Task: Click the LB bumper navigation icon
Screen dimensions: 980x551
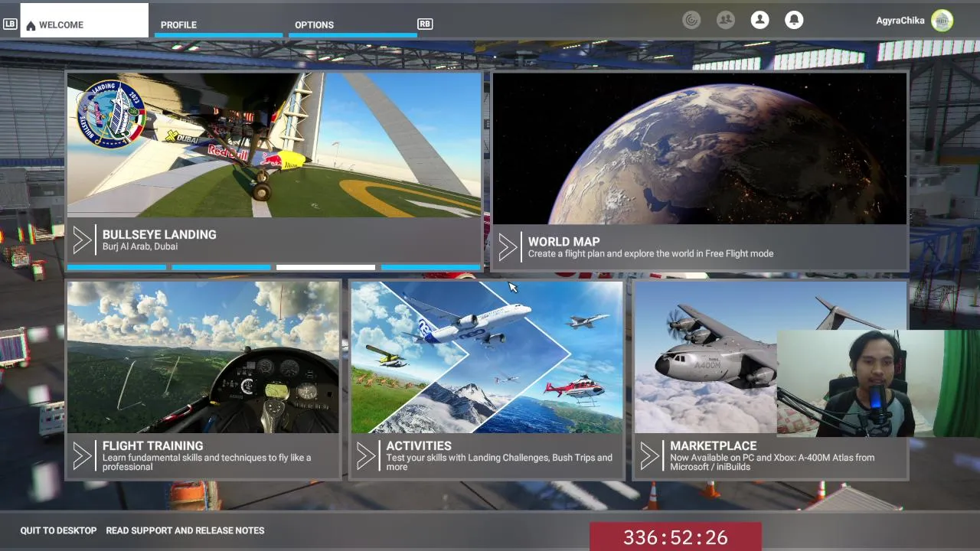Action: [x=10, y=24]
